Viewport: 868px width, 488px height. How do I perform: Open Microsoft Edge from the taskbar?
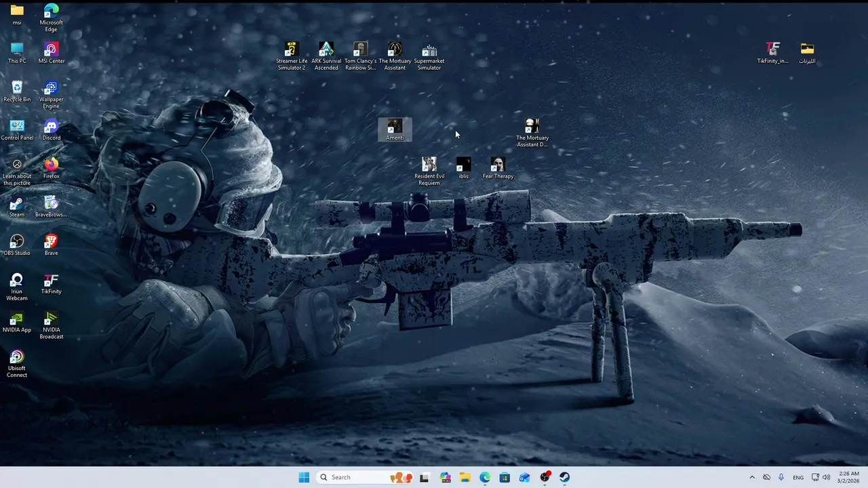tap(485, 477)
